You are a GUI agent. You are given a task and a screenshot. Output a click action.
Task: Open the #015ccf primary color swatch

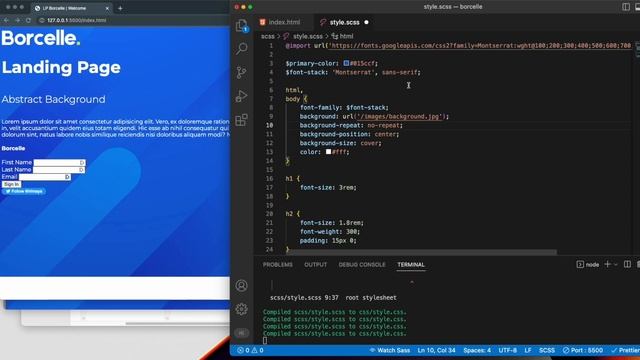coord(346,63)
